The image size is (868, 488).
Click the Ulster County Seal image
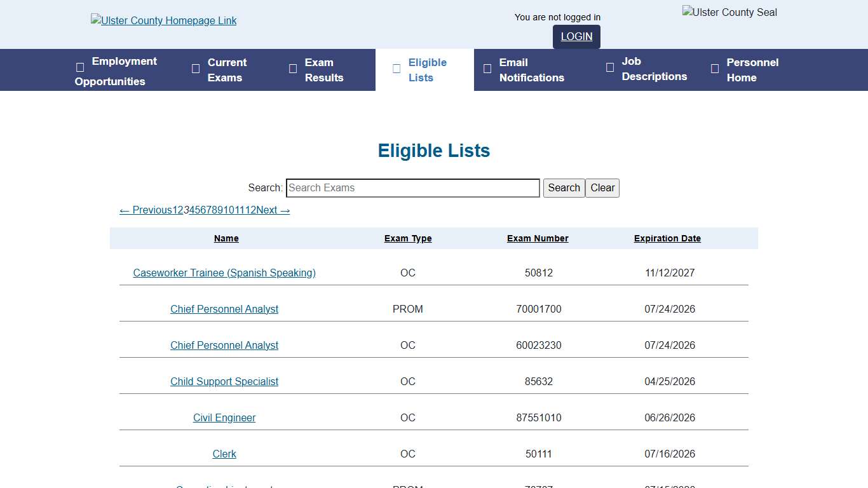pyautogui.click(x=729, y=13)
